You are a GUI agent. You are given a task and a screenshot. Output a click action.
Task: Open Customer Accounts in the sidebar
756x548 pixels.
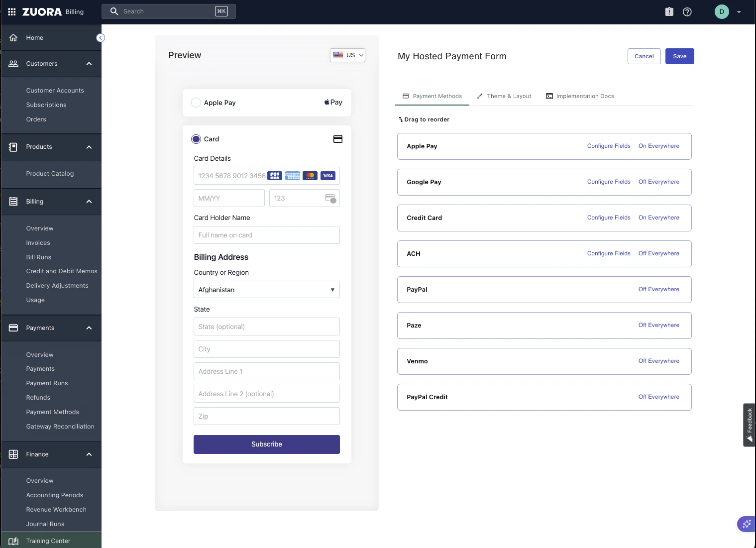tap(55, 91)
